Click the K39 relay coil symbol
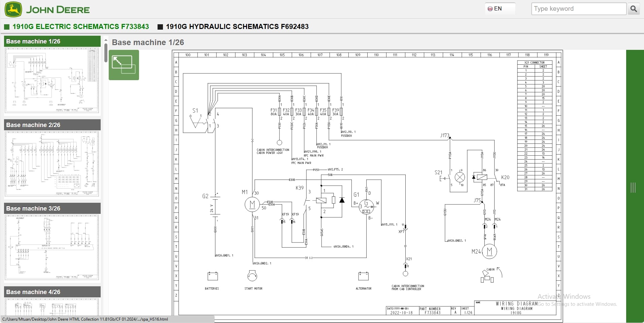 [321, 200]
